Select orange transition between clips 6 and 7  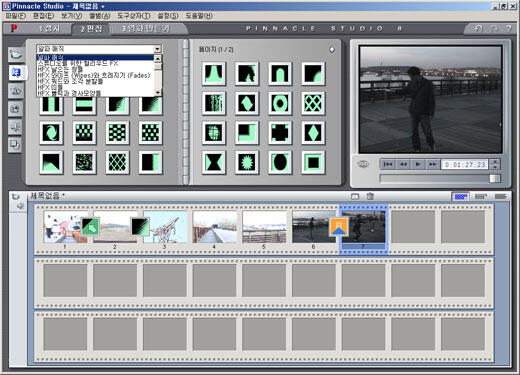[339, 227]
